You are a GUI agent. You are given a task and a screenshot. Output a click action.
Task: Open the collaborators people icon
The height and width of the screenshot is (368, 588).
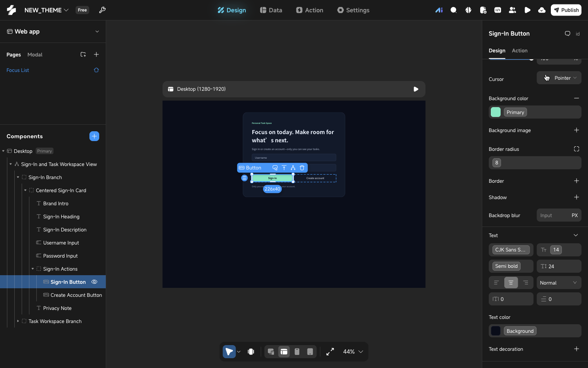(512, 10)
